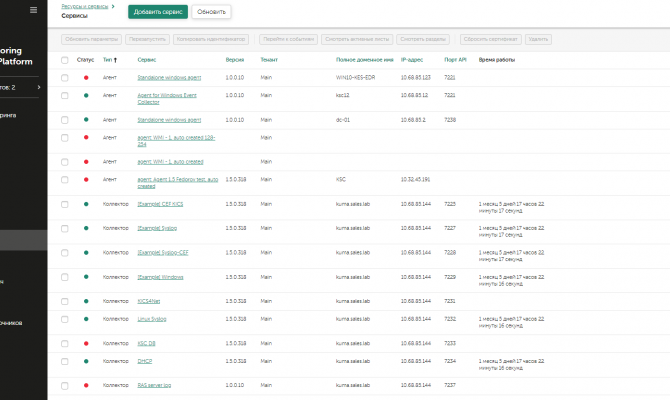Check the [Example] Syslog row checkbox
670x400 pixels.
[65, 229]
